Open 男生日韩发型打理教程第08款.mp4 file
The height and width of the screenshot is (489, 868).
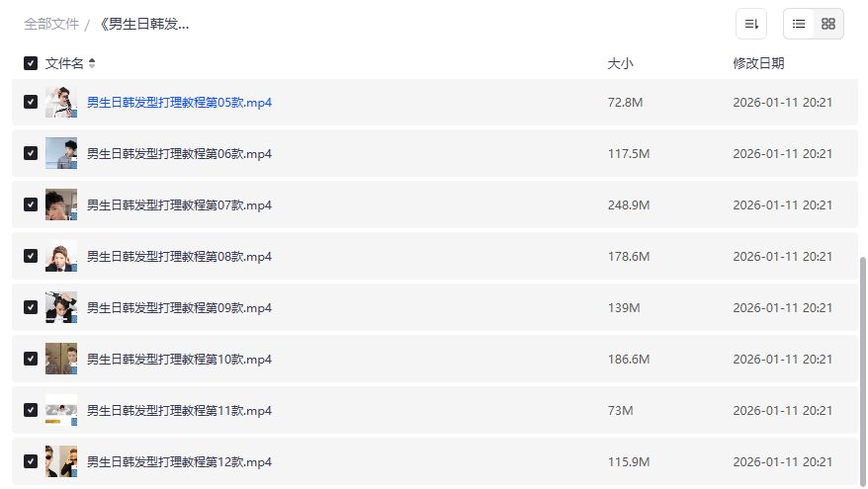179,256
